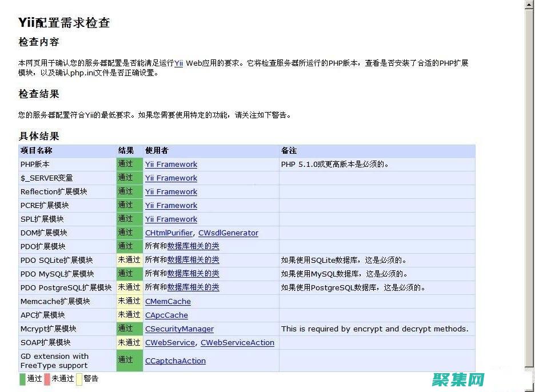
Task: Open the Yii Framework link for $_SERVER变量
Action: (171, 178)
